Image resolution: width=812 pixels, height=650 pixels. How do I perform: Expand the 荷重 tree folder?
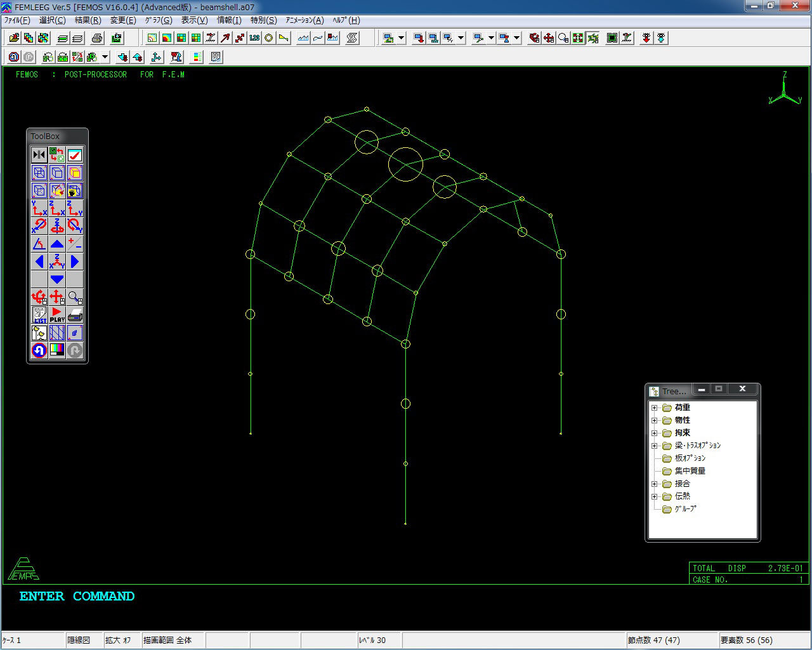coord(655,408)
